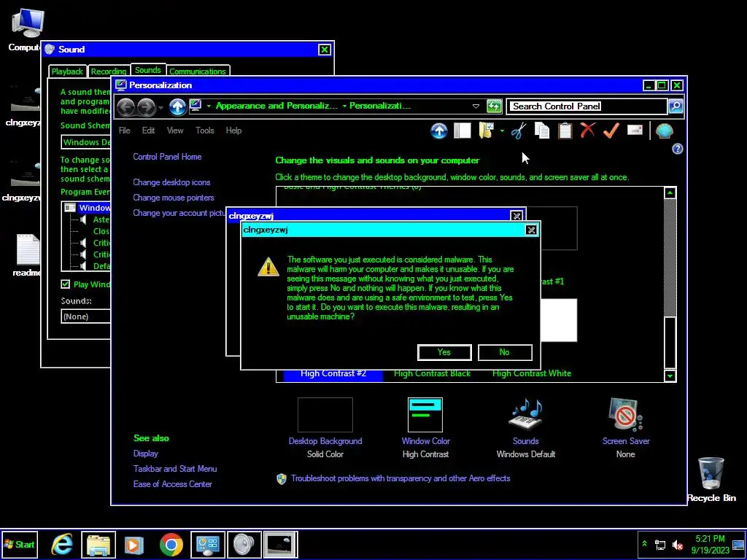Switch to Communications tab in Sound window

click(197, 71)
